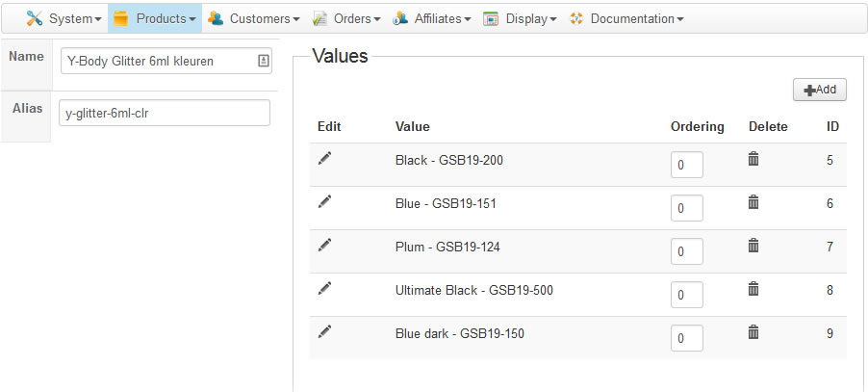868x392 pixels.
Task: Click the pencil edit icon for Black - GSB19-200
Action: 324,159
